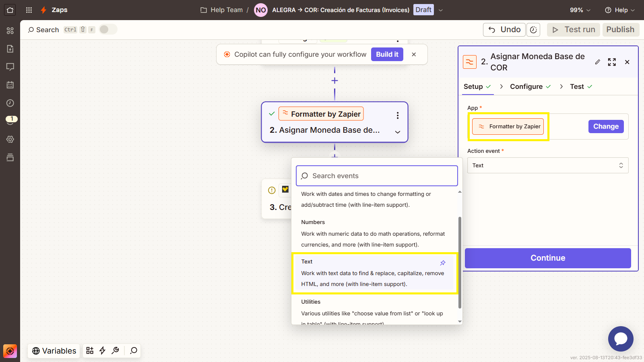
Task: Select the Formatter by Zapier step card
Action: point(334,122)
